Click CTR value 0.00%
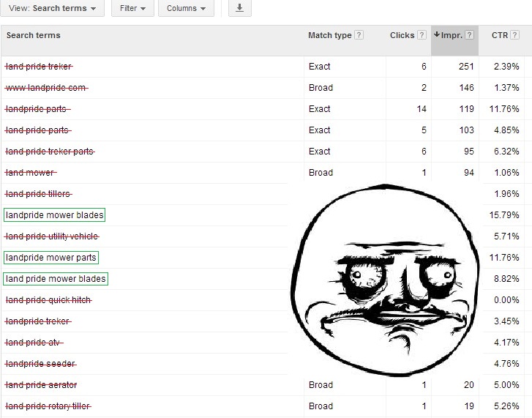The width and height of the screenshot is (532, 418). coord(506,300)
